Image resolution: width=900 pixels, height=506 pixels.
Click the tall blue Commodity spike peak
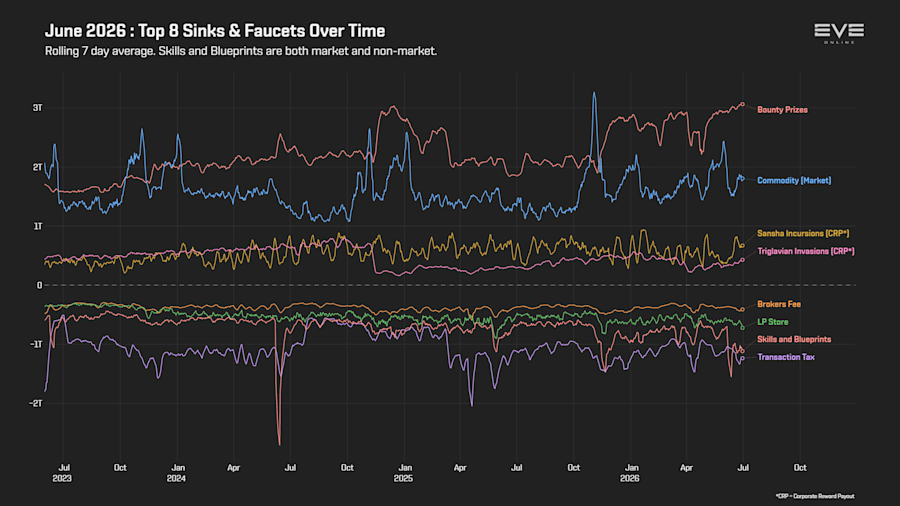click(x=594, y=93)
